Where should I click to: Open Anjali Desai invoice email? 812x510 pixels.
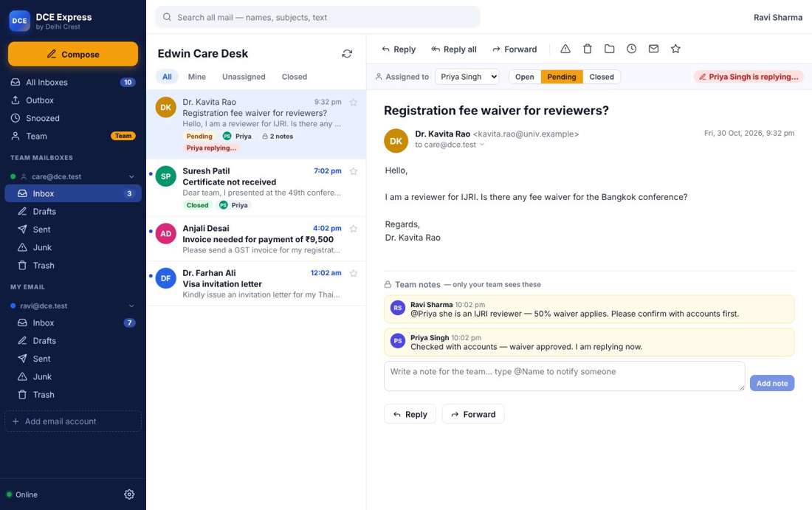pos(256,239)
